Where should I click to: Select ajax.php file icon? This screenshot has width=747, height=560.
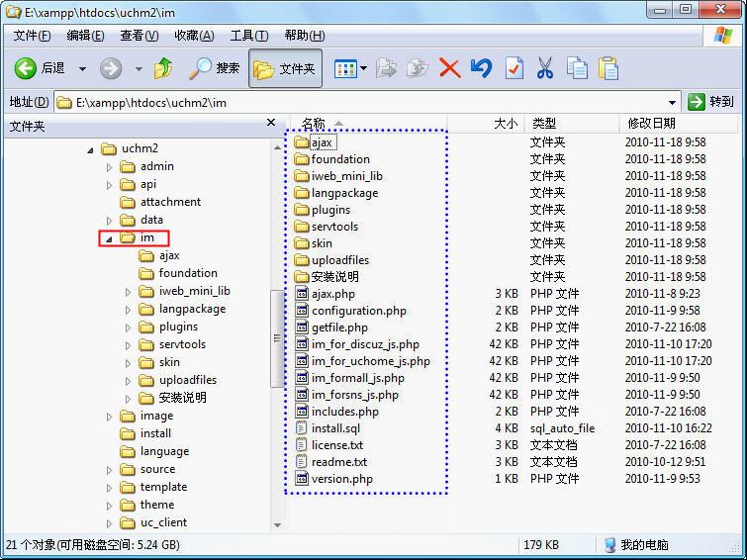pos(302,294)
